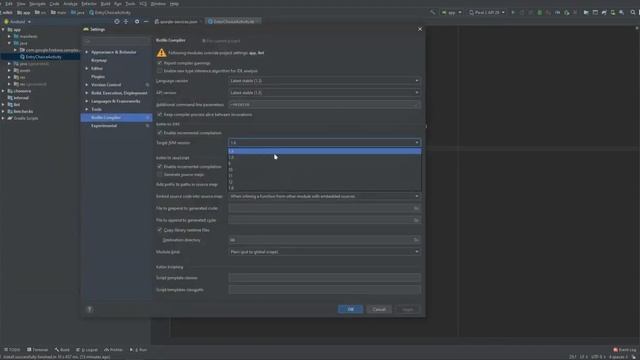Click locate-in-project target icon

(x=117, y=22)
